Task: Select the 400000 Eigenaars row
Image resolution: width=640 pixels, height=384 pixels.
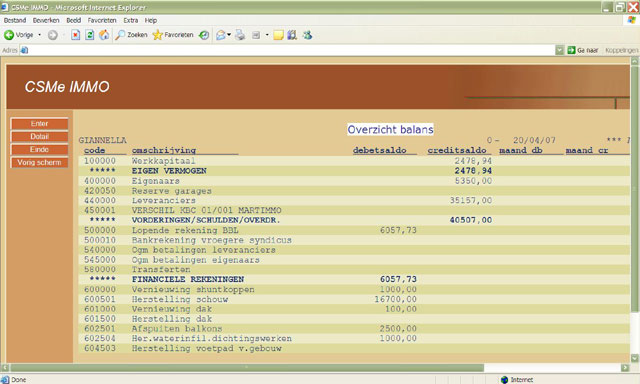Action: (354, 181)
